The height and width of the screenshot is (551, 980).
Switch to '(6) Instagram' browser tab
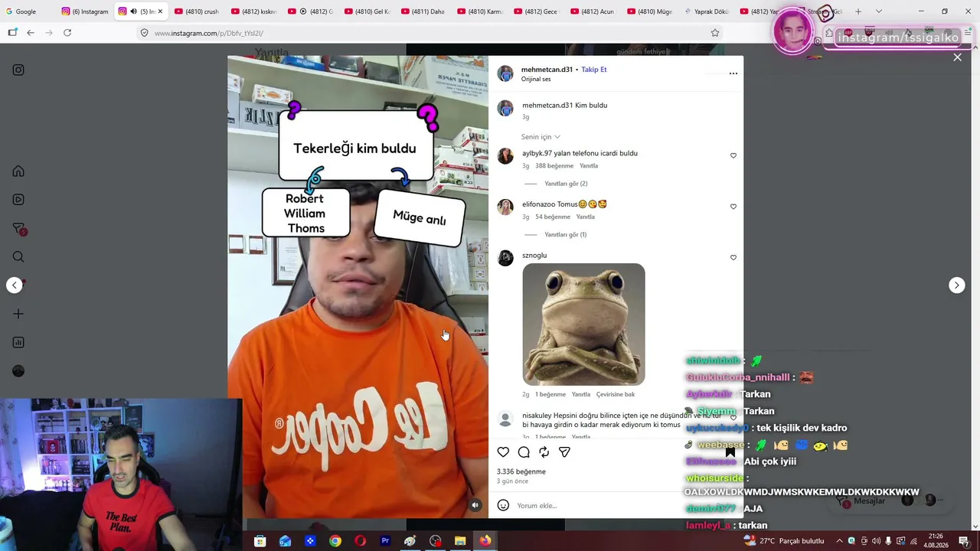[x=86, y=11]
